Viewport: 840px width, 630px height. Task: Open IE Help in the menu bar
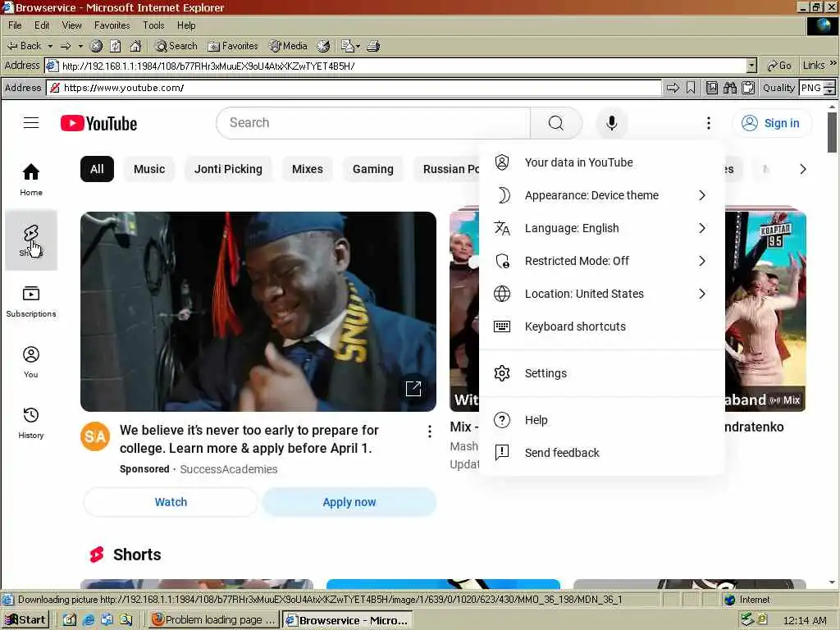(186, 25)
